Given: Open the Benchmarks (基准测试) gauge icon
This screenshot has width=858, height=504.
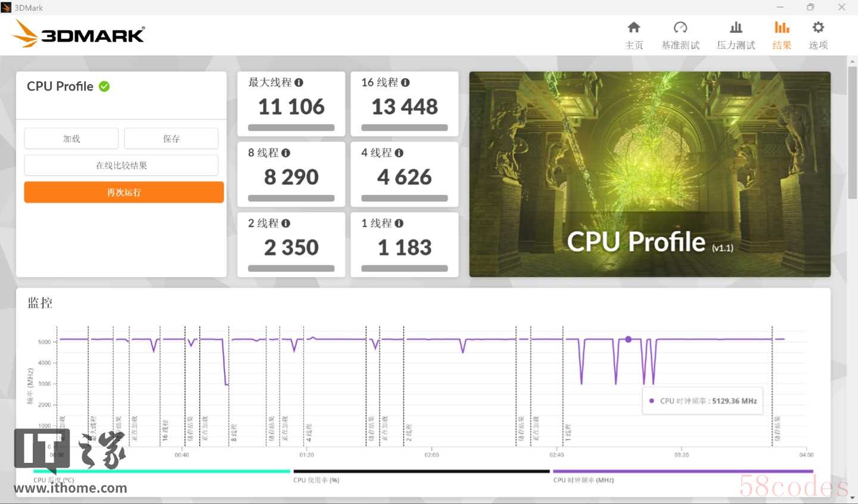Looking at the screenshot, I should pos(680,28).
